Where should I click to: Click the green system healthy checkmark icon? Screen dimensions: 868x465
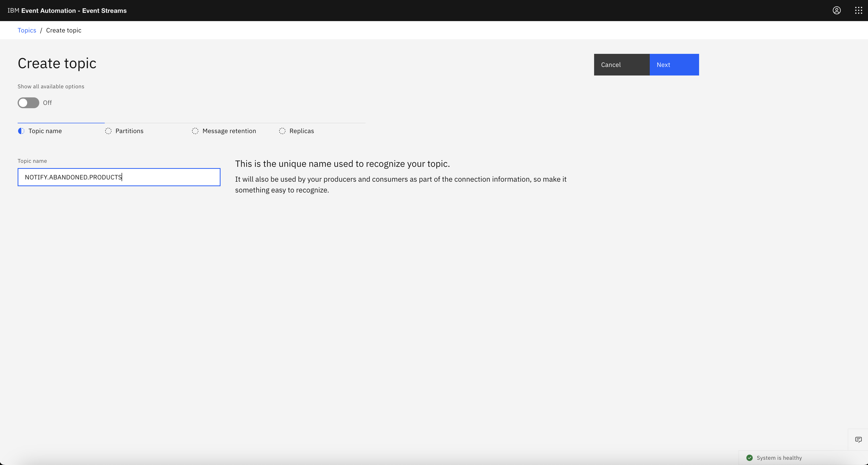point(749,458)
